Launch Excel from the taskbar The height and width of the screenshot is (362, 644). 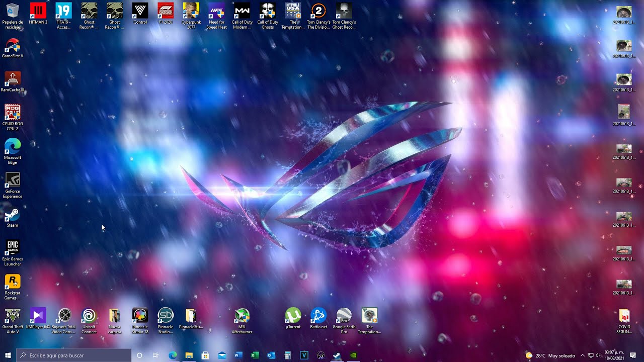click(255, 355)
